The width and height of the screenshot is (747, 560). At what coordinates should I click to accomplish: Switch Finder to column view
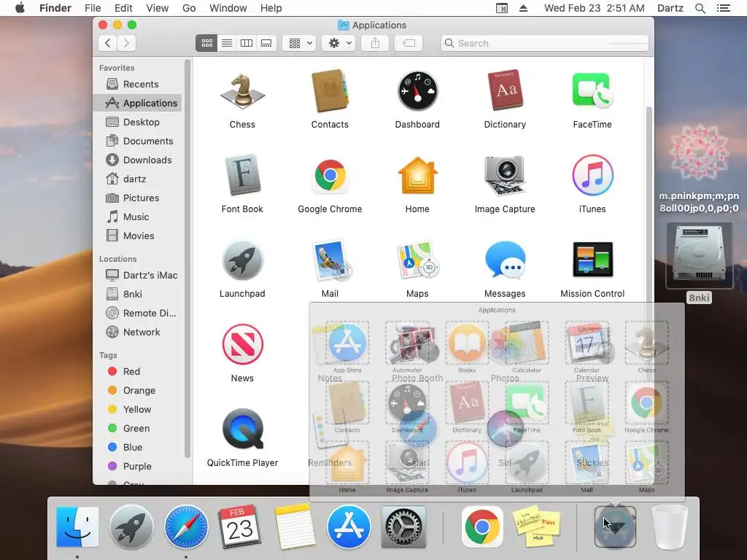(247, 43)
